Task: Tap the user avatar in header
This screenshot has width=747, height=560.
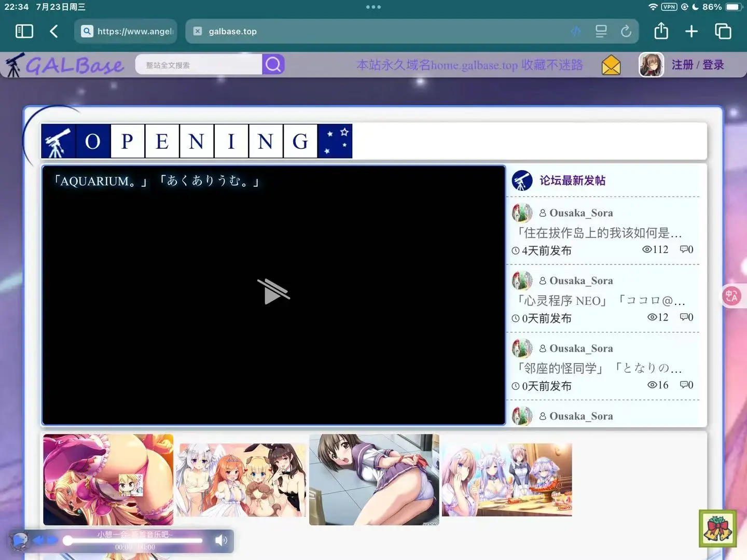Action: pos(652,65)
